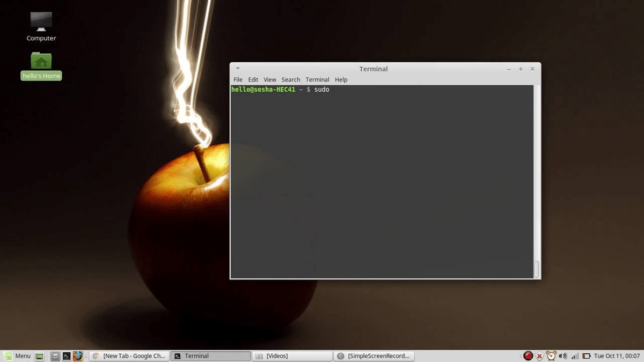Open the terminal launcher in the panel
Screen dimensions: 644x362
pyautogui.click(x=67, y=356)
